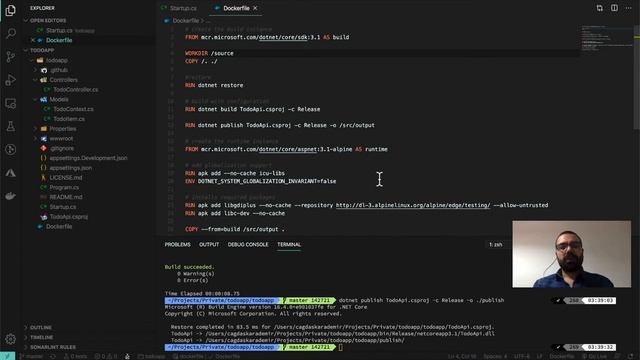Open the OUTPUT panel tab
Screen dimensions: 640x360
(209, 244)
